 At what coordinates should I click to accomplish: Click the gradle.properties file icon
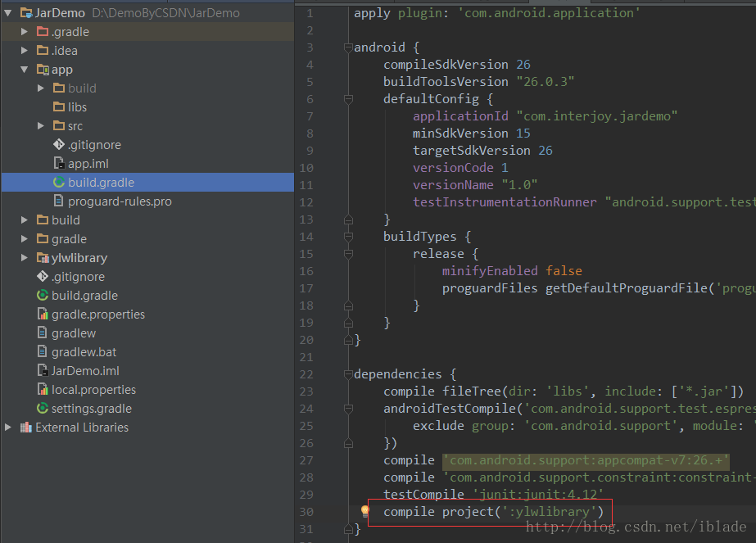(43, 314)
